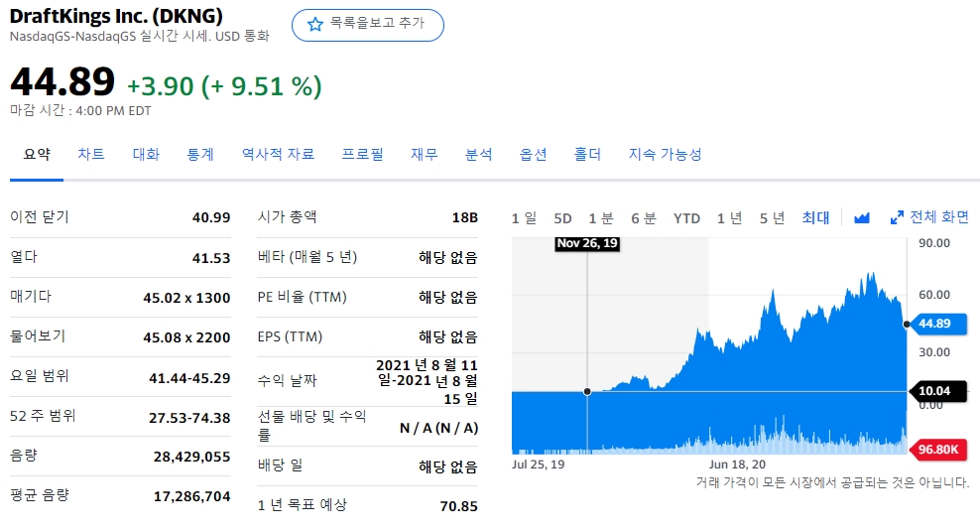The width and height of the screenshot is (980, 531).
Task: Click the Jul 25, 19 axis date
Action: [539, 465]
